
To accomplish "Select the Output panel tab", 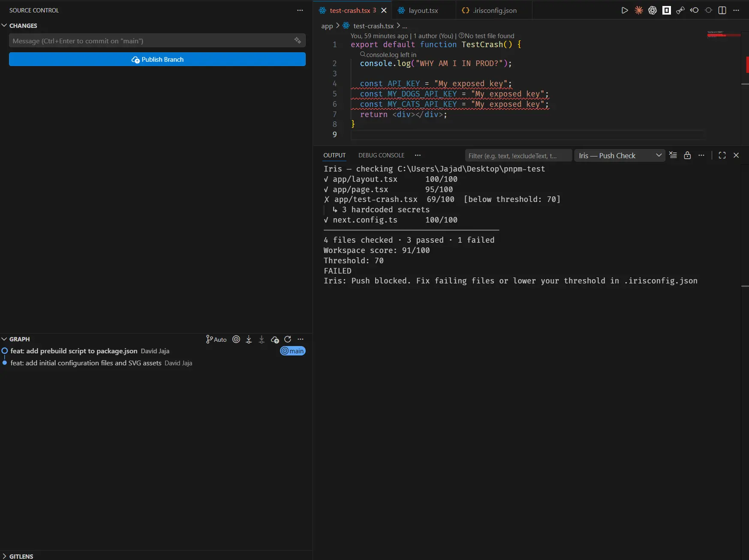I will point(334,155).
